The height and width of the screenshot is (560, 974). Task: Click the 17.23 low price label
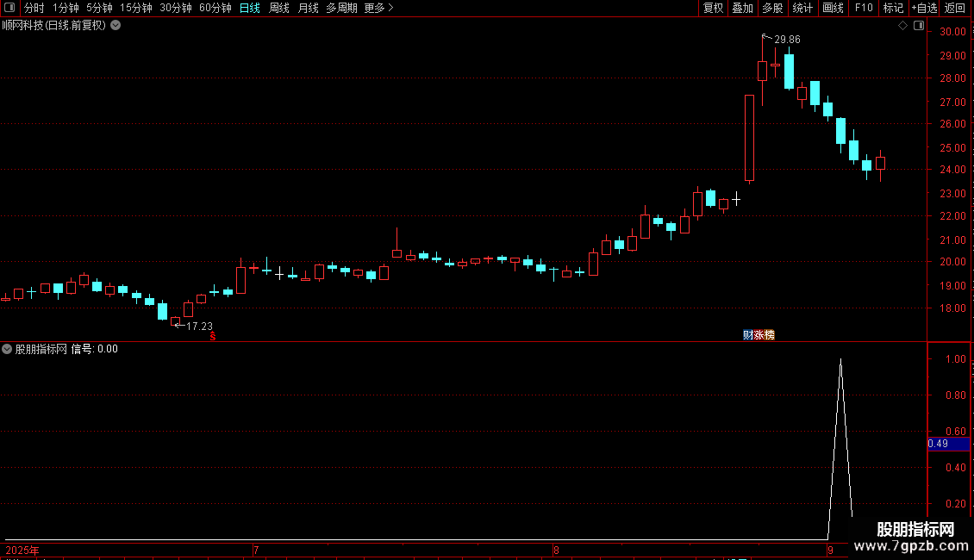pyautogui.click(x=199, y=327)
